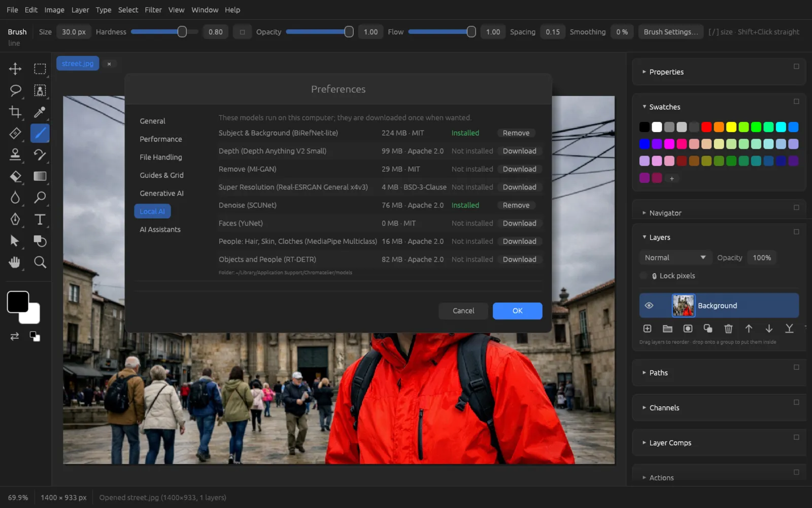Image resolution: width=812 pixels, height=508 pixels.
Task: Choose the Hand tool
Action: pos(15,262)
